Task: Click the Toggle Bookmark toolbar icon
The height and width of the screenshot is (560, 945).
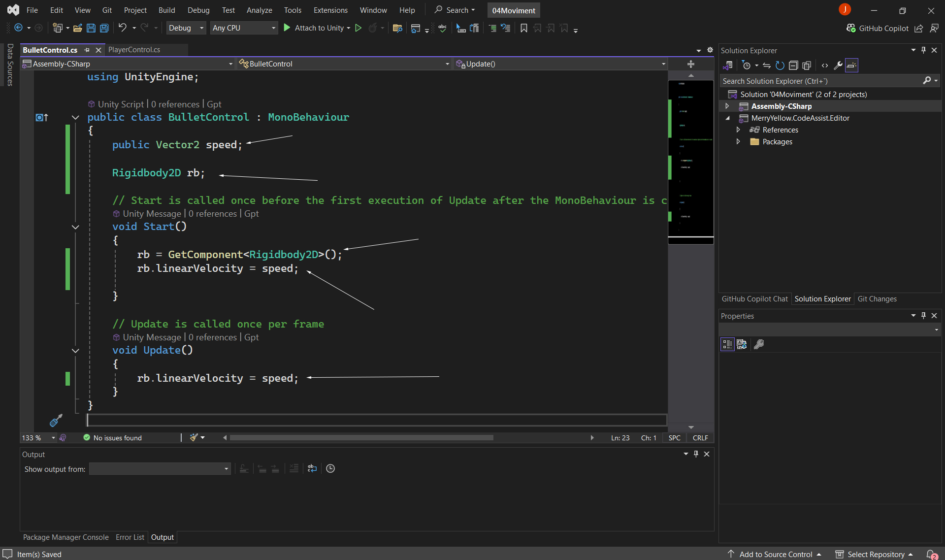Action: click(523, 28)
